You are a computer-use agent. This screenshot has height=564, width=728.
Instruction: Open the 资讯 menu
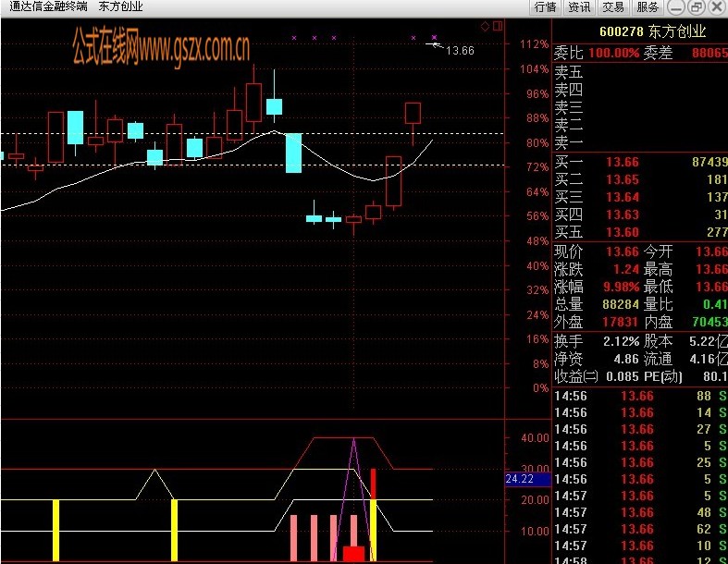coord(579,7)
